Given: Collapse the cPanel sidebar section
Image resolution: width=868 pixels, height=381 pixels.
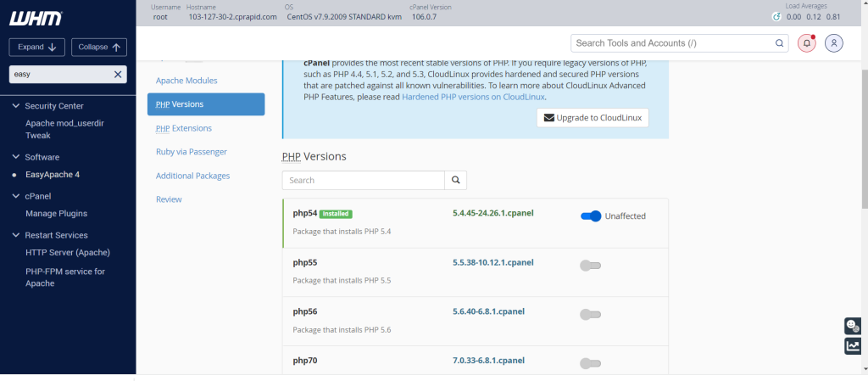Looking at the screenshot, I should click(15, 196).
